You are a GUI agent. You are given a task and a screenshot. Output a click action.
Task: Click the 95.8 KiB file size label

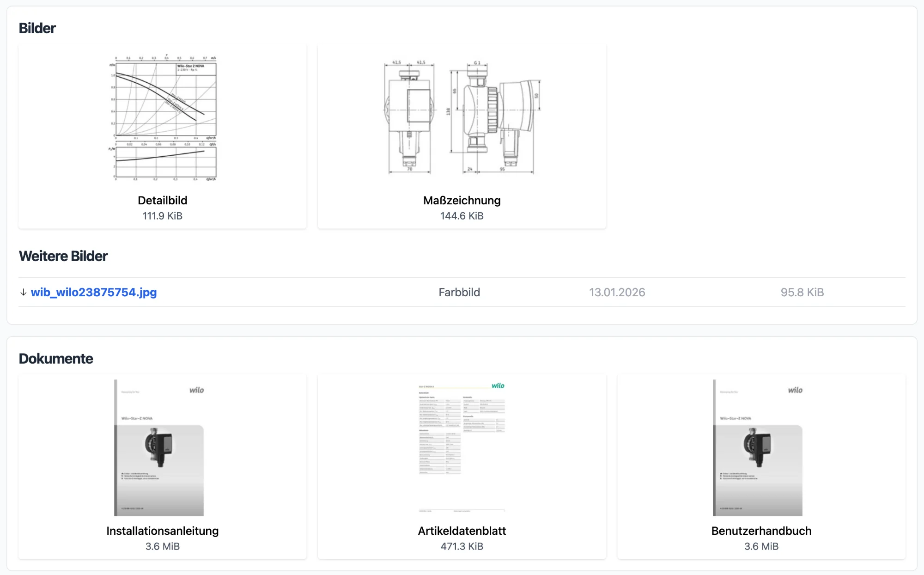(x=802, y=292)
